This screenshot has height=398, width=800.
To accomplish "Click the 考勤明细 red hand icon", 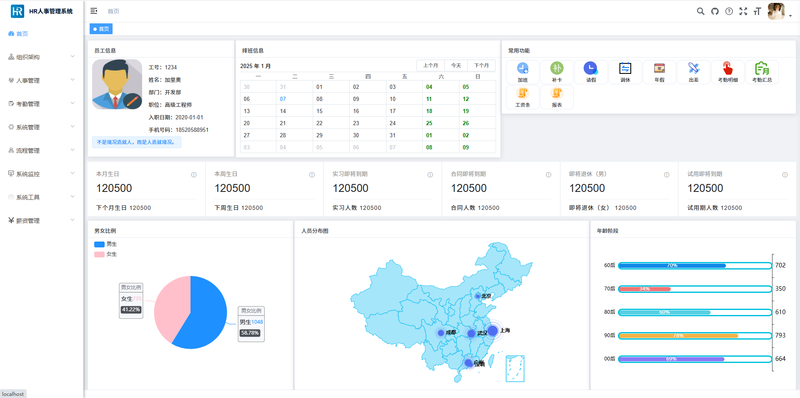I will click(728, 68).
